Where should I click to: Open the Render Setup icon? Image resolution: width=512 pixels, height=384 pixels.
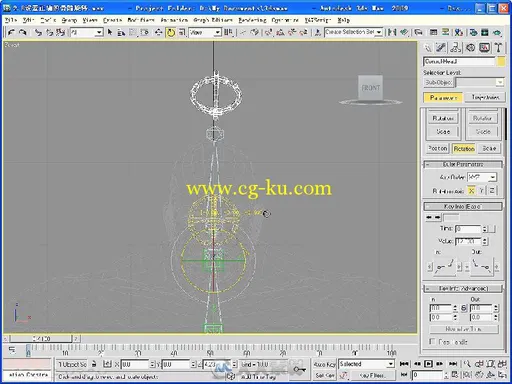(x=473, y=32)
